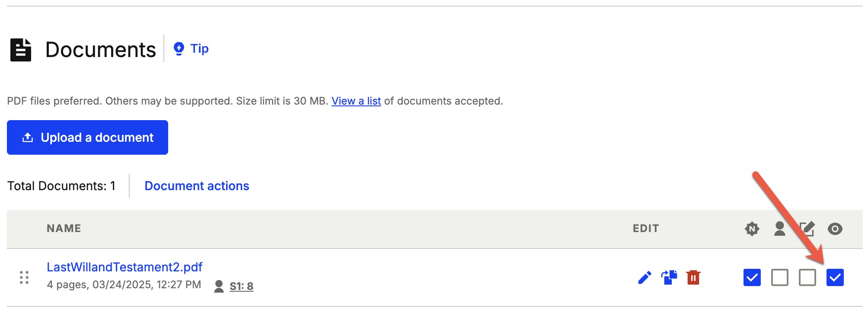Open the Document actions menu
Viewport: 868px width, 312px height.
pyautogui.click(x=197, y=186)
